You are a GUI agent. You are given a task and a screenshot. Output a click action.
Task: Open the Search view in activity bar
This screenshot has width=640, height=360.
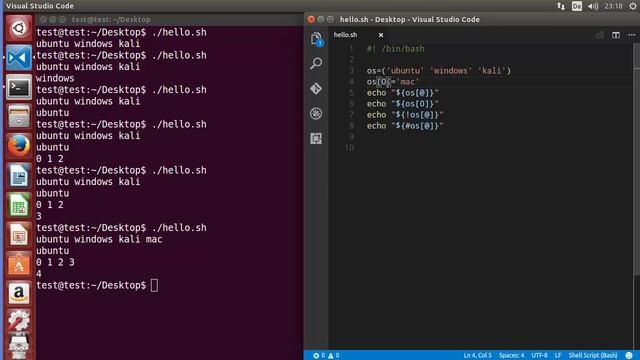(x=316, y=63)
